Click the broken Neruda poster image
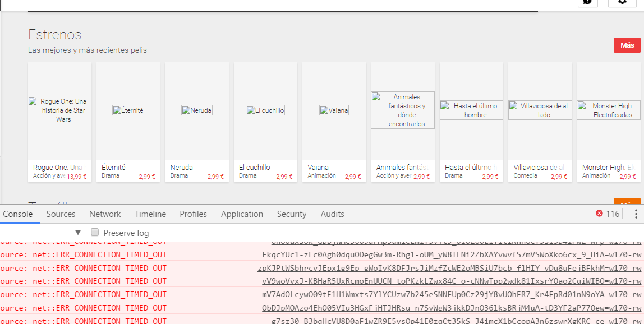Image resolution: width=644 pixels, height=324 pixels. point(196,110)
